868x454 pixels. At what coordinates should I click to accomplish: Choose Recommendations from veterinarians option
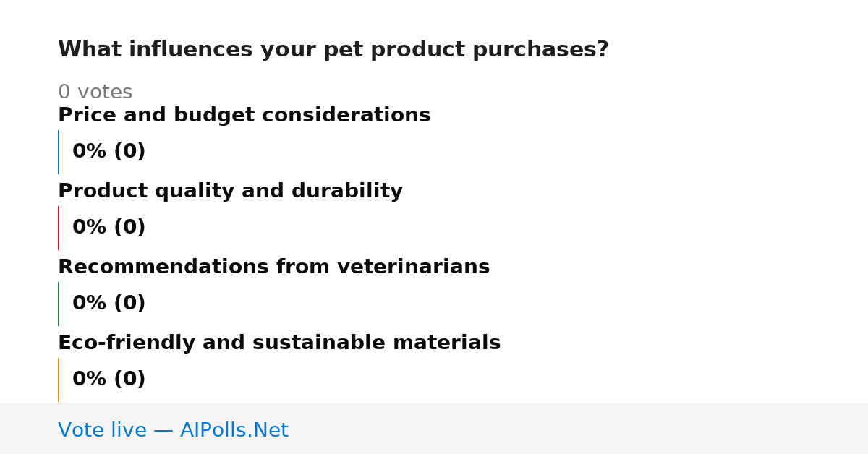273,267
